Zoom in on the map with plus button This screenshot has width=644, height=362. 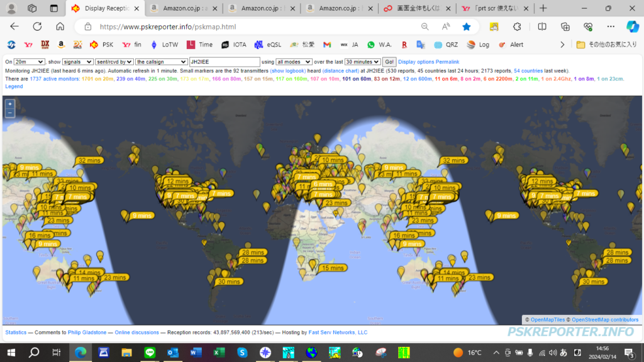click(9, 104)
